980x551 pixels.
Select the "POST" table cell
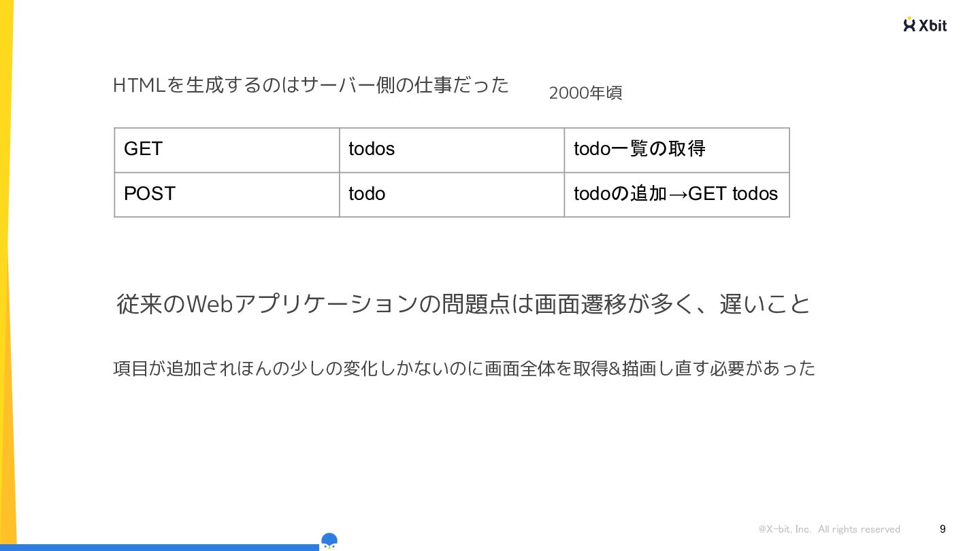[x=227, y=195]
